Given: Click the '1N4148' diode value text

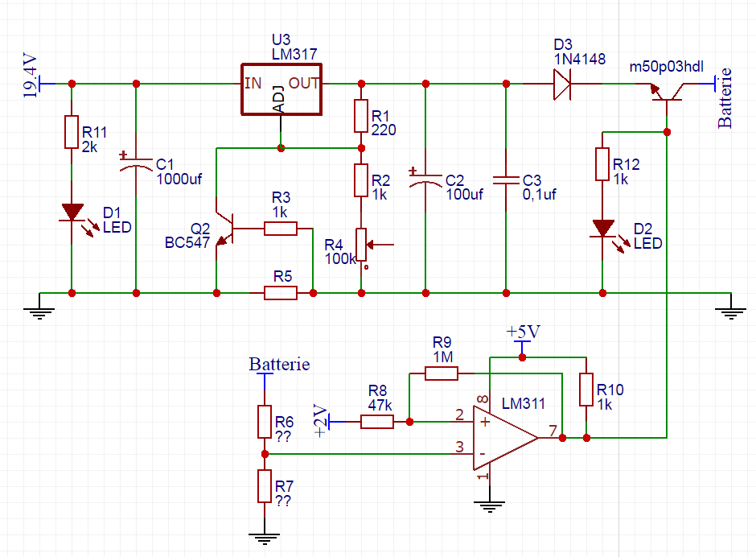Looking at the screenshot, I should click(580, 60).
